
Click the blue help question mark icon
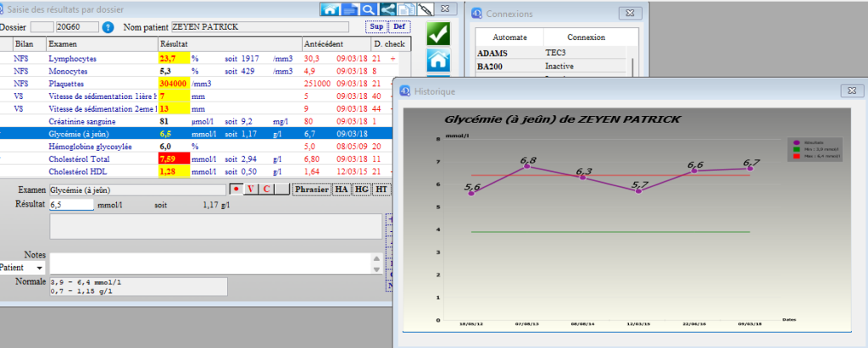click(x=108, y=27)
